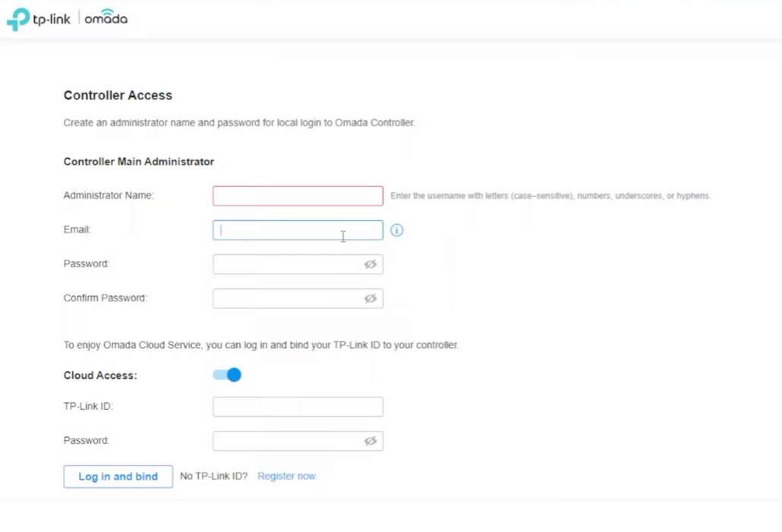Click the Administrator Name label

[109, 195]
